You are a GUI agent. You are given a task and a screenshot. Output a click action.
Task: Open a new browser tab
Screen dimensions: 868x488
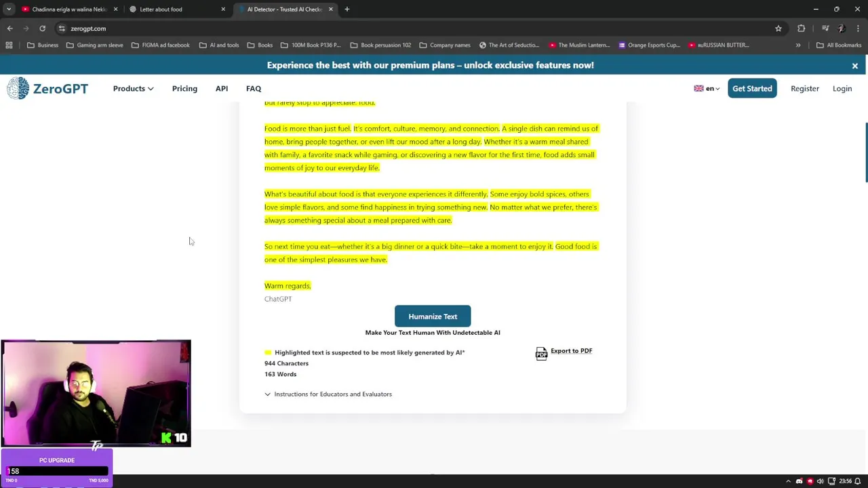347,9
